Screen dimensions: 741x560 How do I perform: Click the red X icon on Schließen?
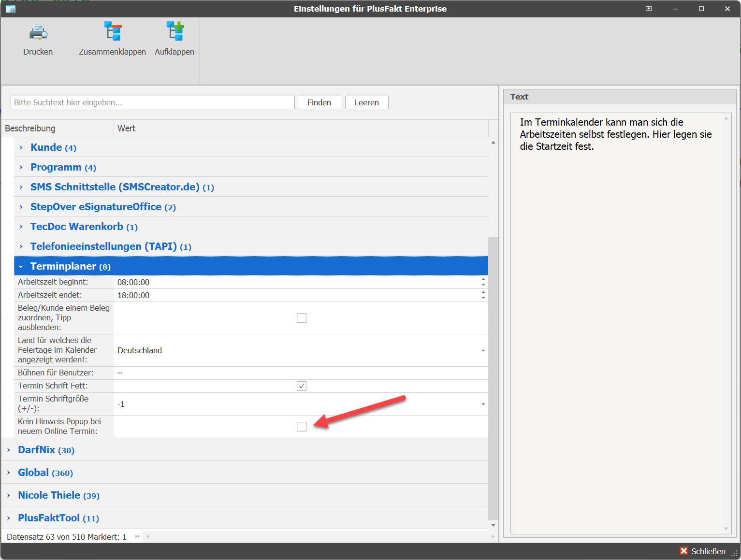point(683,551)
